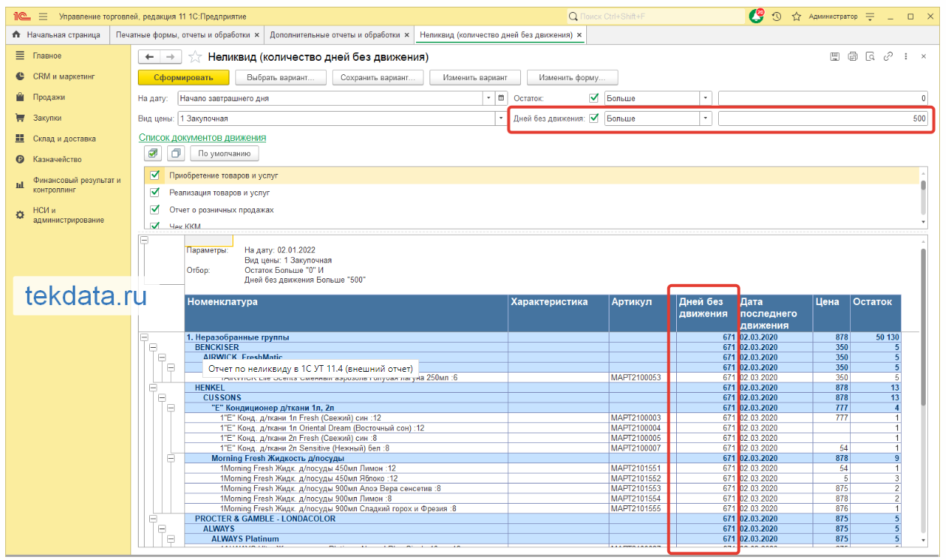Open Список документов движения link
The image size is (946, 560).
(202, 138)
